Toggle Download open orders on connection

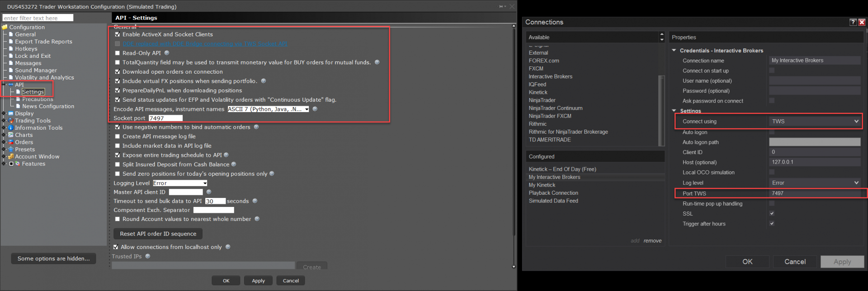(118, 72)
